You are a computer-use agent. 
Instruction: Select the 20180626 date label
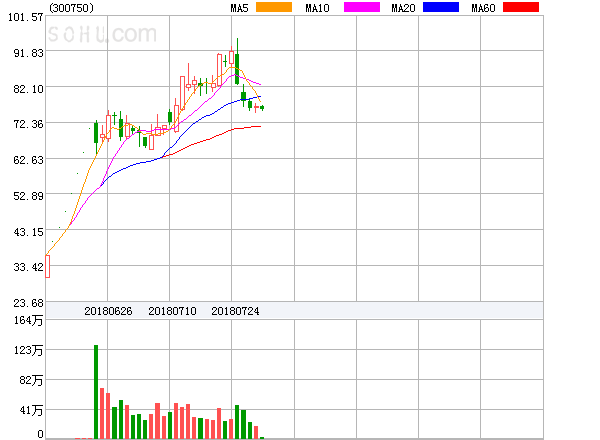pyautogui.click(x=108, y=311)
